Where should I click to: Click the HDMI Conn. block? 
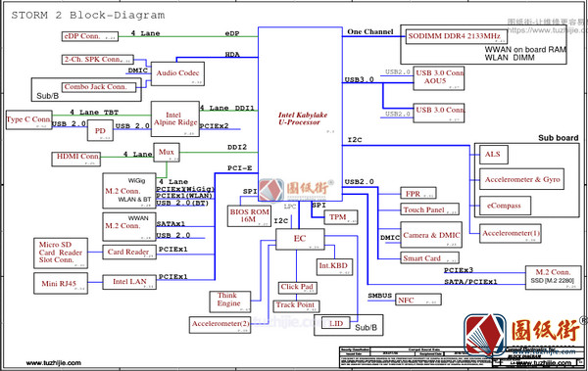pyautogui.click(x=76, y=159)
